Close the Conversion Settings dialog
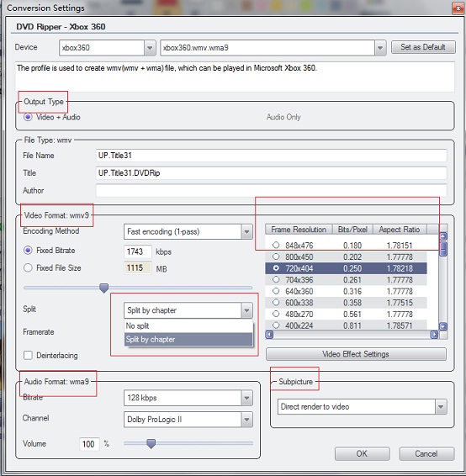Screen dimensions: 466x476 [x=458, y=8]
